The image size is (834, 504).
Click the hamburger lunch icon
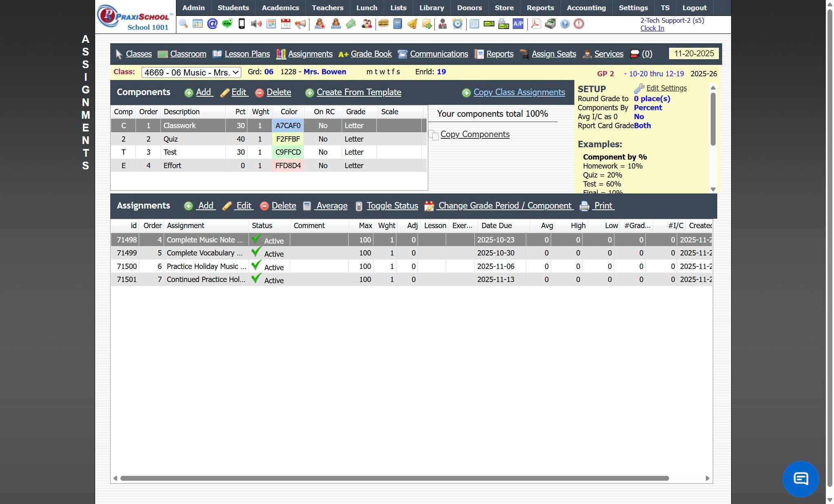(x=383, y=24)
